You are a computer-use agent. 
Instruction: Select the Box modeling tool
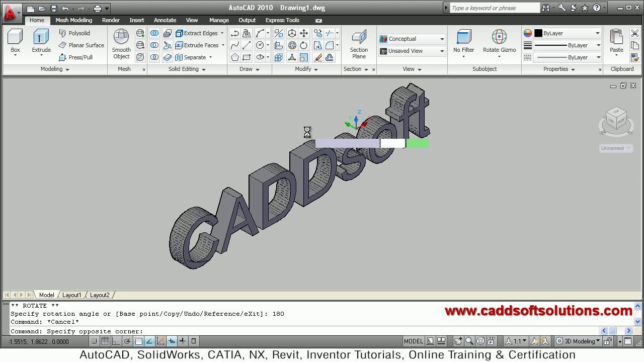pos(16,41)
